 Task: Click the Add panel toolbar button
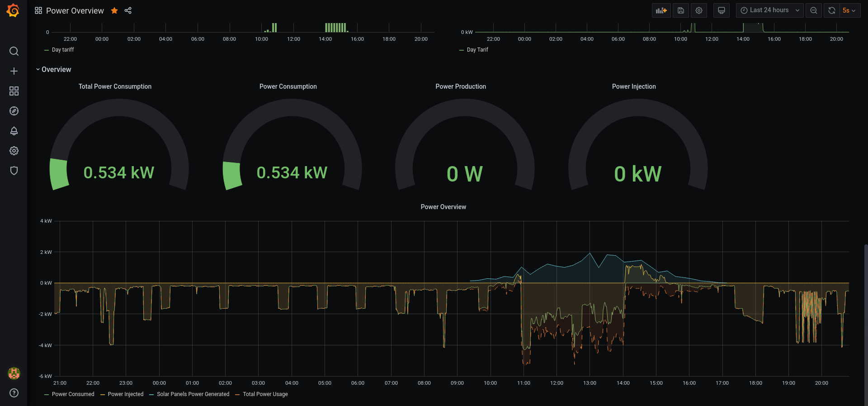click(661, 10)
